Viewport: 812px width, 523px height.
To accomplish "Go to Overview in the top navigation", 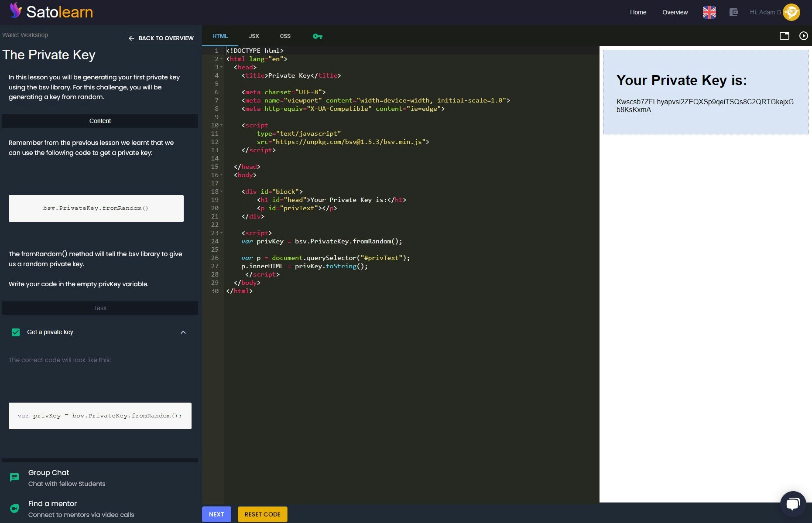I will click(675, 12).
